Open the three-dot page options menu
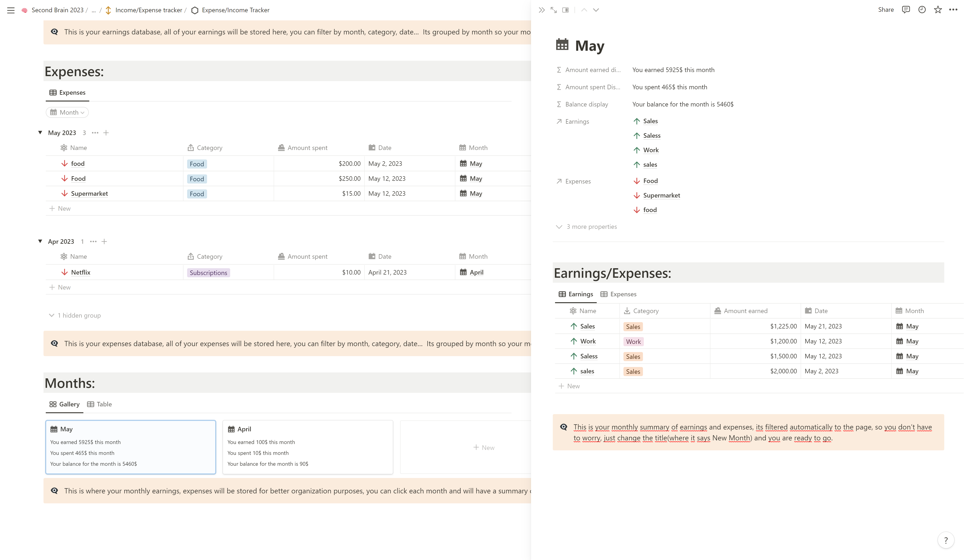This screenshot has width=966, height=560. (953, 10)
